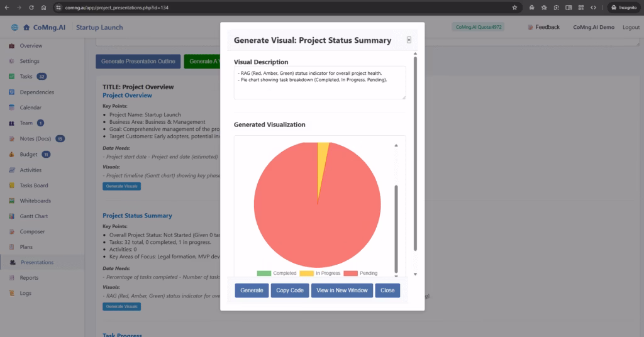The height and width of the screenshot is (337, 644).
Task: Click the Visual Description text area
Action: [319, 83]
